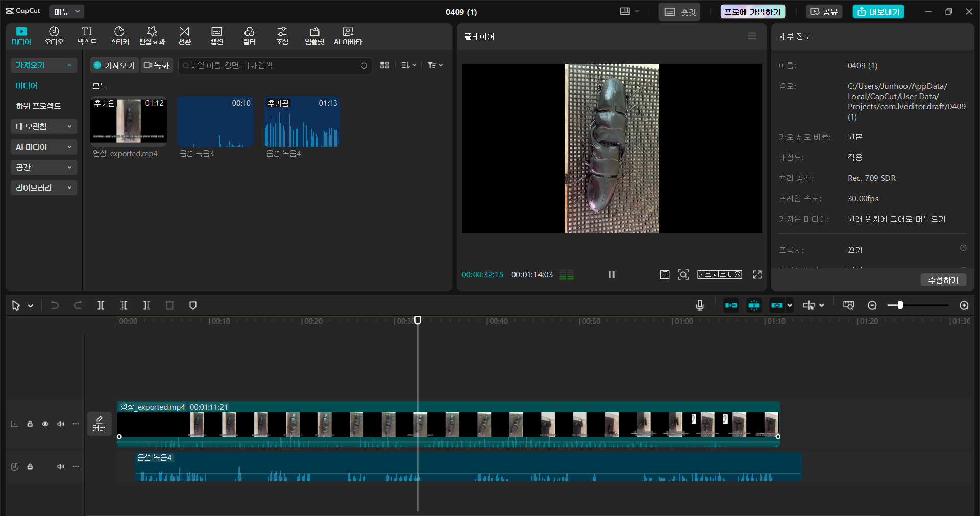Viewport: 980px width, 516px height.
Task: Click the 녹화 record button
Action: click(x=157, y=65)
